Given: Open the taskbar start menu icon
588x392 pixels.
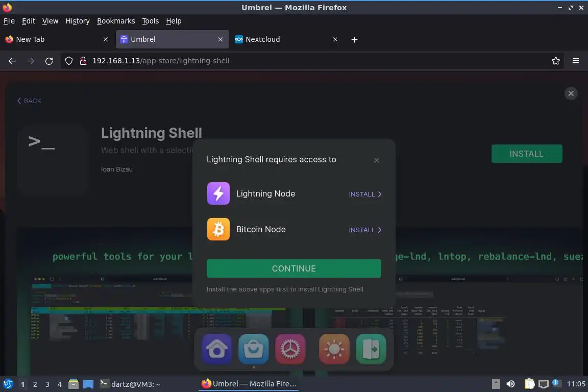Looking at the screenshot, I should click(8, 384).
